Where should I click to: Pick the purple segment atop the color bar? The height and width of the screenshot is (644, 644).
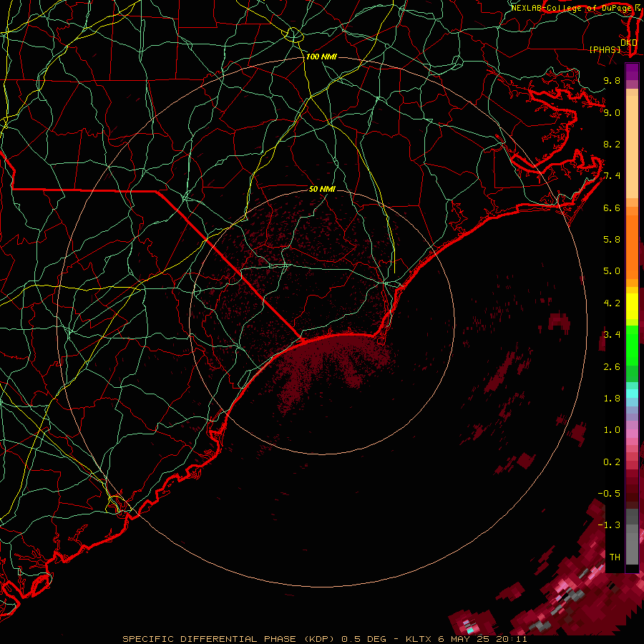point(632,72)
